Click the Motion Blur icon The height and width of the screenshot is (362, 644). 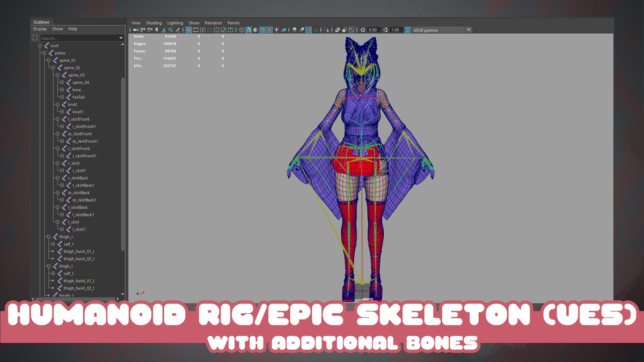302,30
